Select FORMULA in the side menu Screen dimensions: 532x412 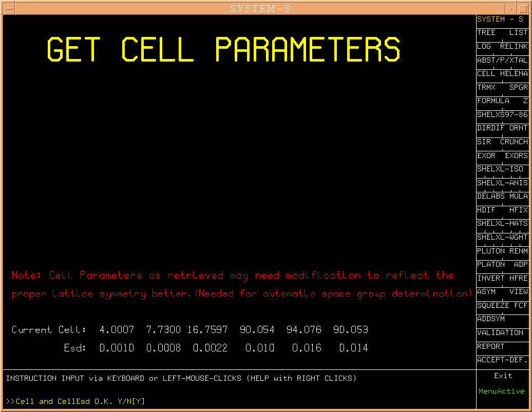click(x=493, y=101)
